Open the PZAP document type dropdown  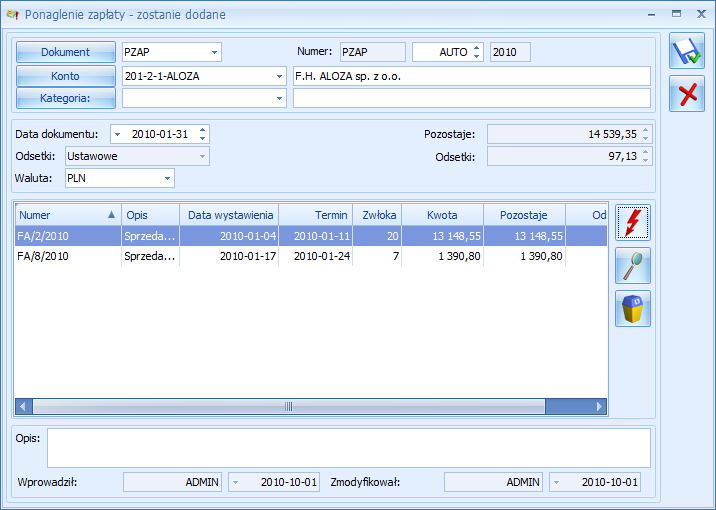tap(214, 52)
